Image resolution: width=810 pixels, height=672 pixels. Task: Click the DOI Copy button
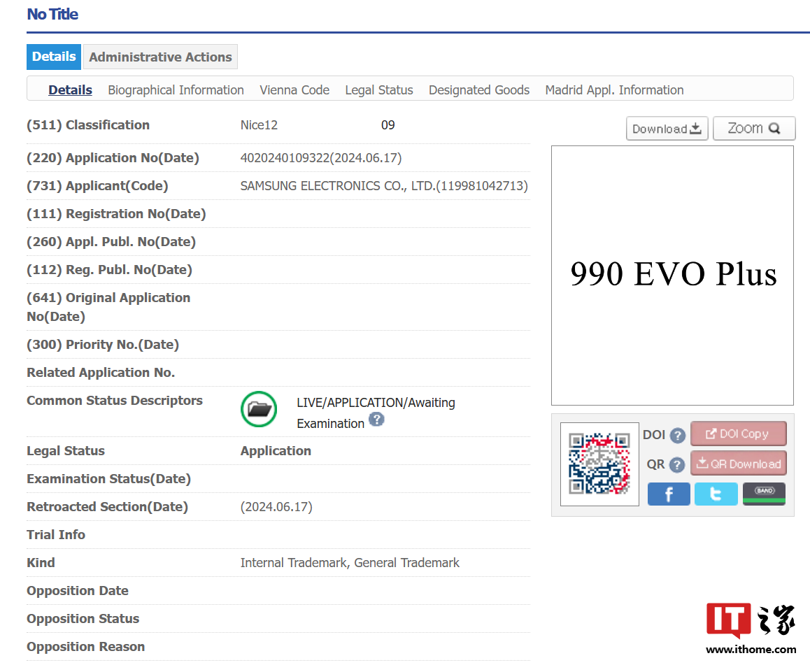(738, 434)
